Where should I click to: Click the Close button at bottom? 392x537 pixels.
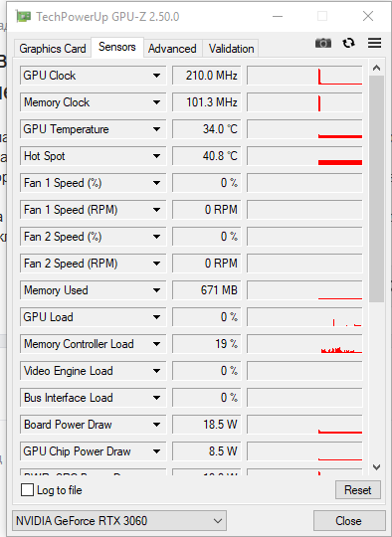[x=349, y=521]
